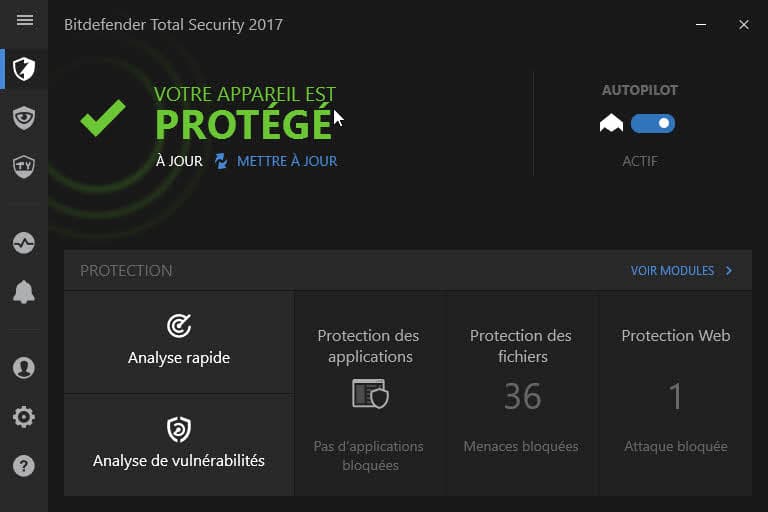Select the Protection shield sidebar icon
The height and width of the screenshot is (512, 768).
click(24, 69)
